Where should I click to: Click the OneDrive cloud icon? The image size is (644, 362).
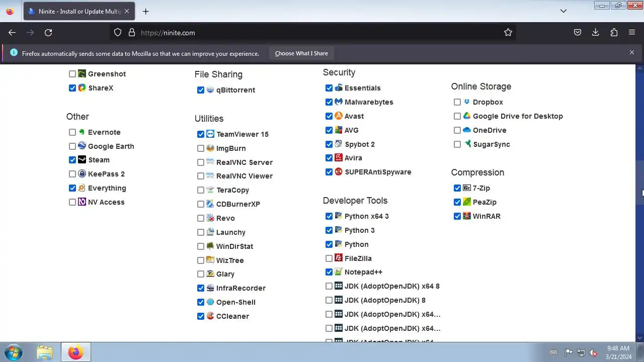[467, 130]
